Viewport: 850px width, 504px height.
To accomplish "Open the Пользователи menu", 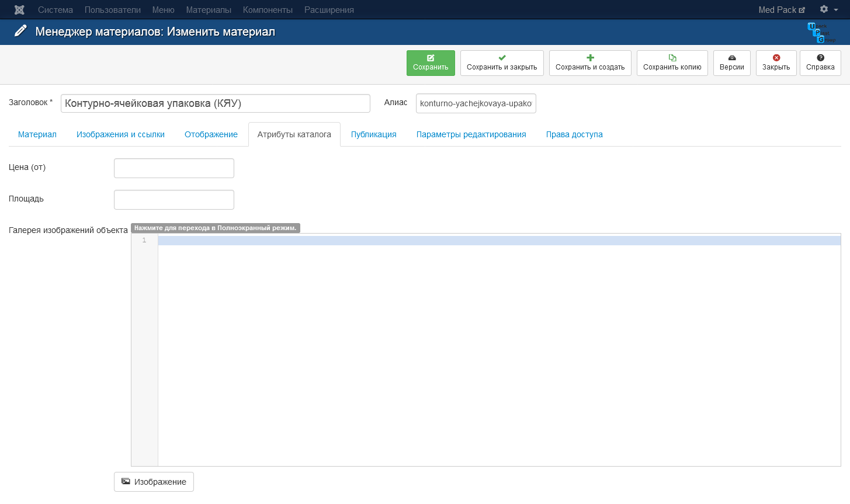I will click(113, 10).
